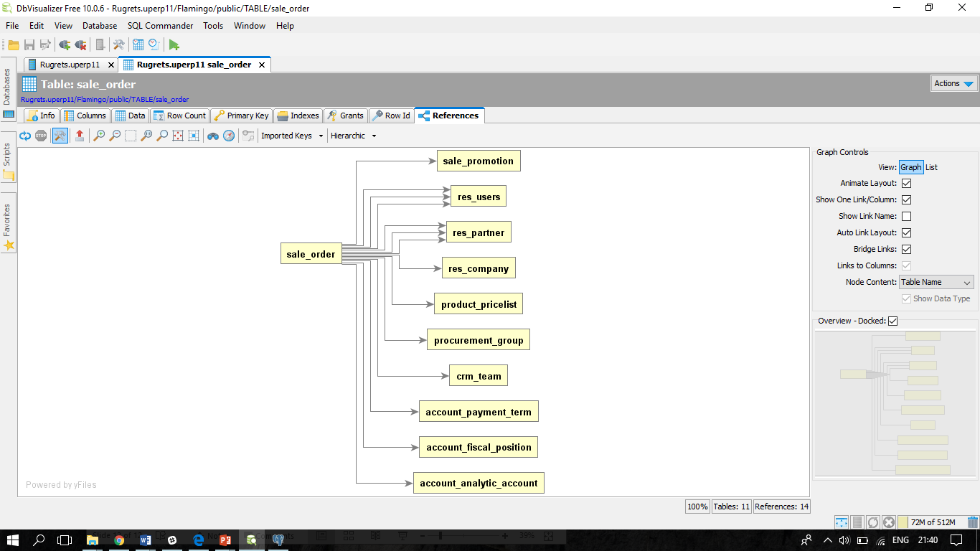Switch to the Columns tab

pyautogui.click(x=85, y=116)
